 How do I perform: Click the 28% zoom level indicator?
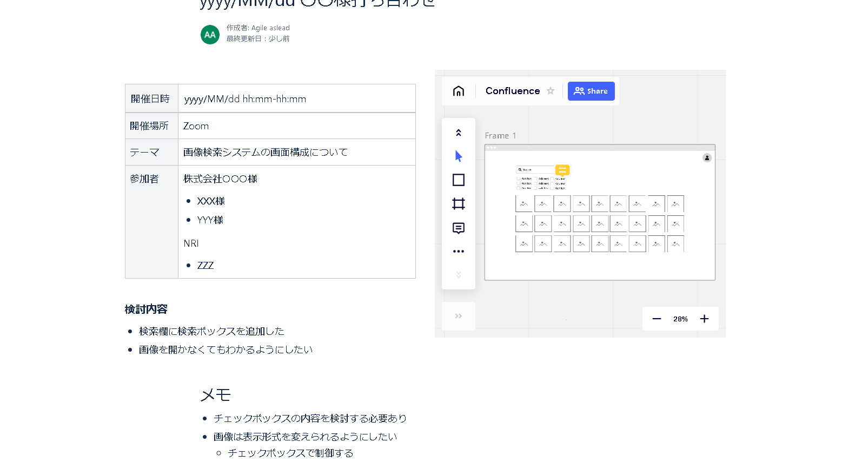pos(680,319)
